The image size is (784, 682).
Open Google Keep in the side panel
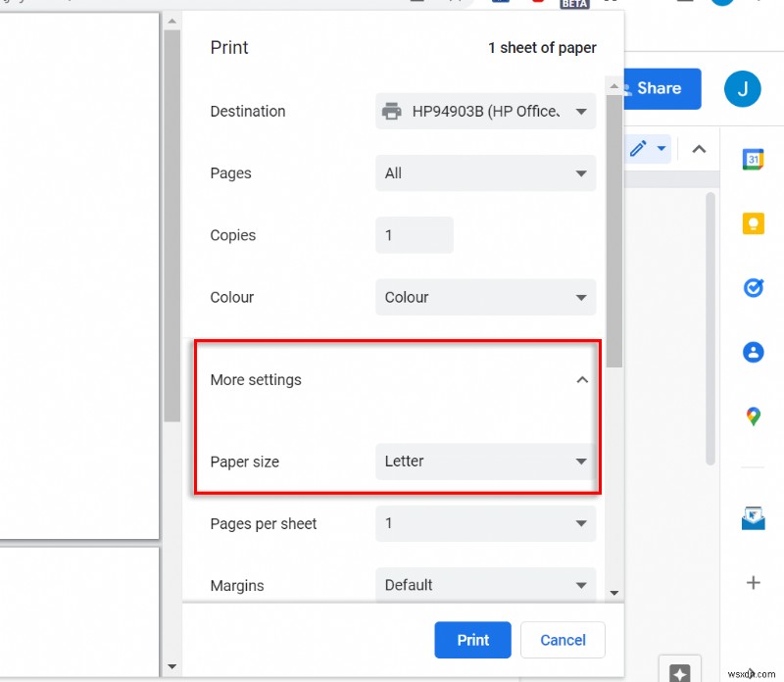click(x=752, y=222)
